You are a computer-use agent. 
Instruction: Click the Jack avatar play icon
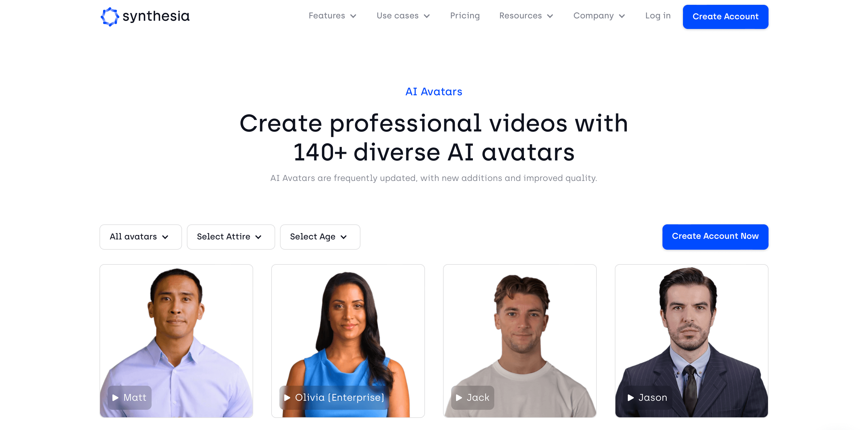coord(458,397)
